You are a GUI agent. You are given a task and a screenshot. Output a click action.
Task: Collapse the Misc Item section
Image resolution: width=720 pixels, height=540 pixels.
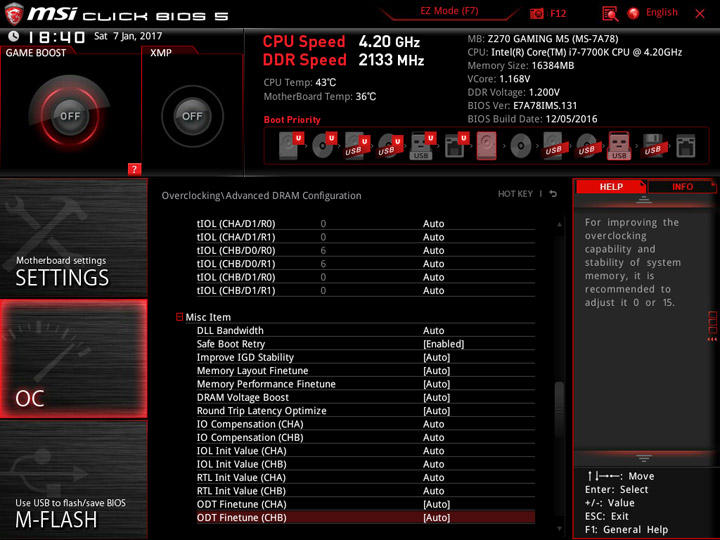tap(180, 317)
